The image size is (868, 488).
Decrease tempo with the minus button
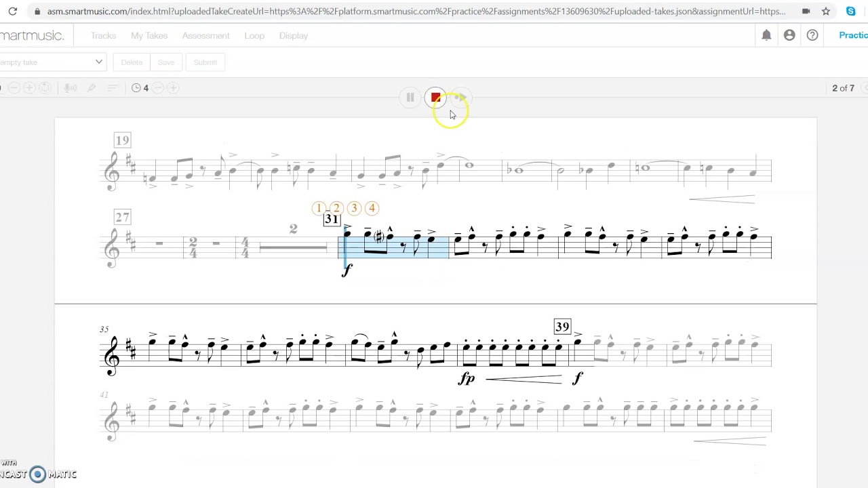(13, 88)
